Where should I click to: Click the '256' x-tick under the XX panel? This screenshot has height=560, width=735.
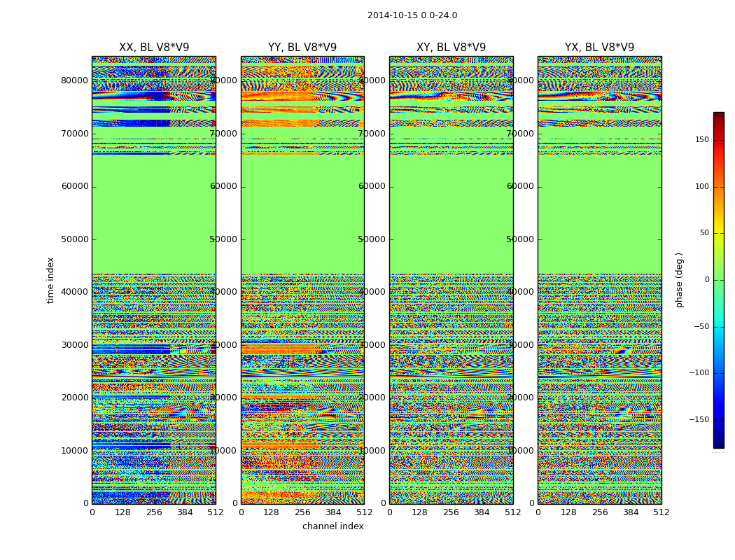point(154,512)
